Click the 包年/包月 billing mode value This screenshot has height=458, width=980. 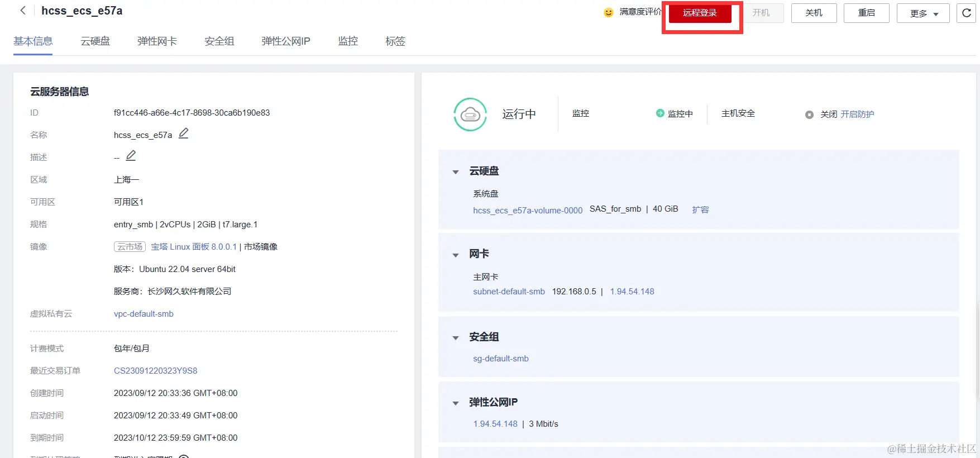[132, 349]
